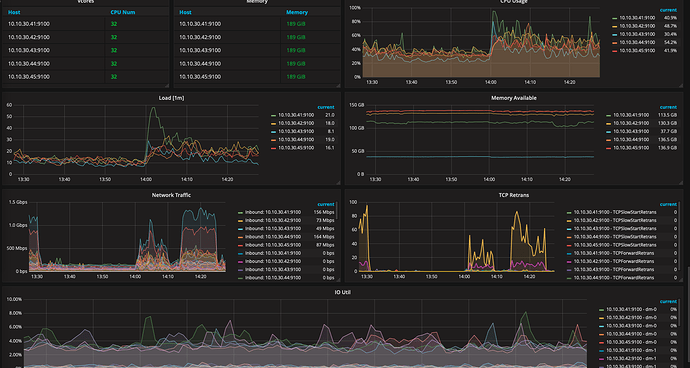The image size is (690, 368).
Task: Toggle 10.10.30.45:9100 series in Memory Available legend
Action: click(x=631, y=148)
